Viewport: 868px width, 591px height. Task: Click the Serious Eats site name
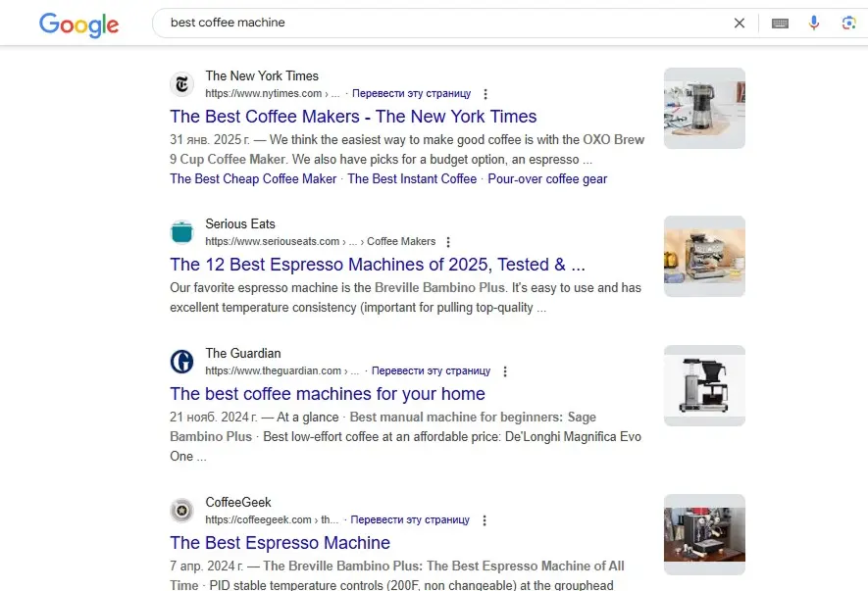pos(240,223)
